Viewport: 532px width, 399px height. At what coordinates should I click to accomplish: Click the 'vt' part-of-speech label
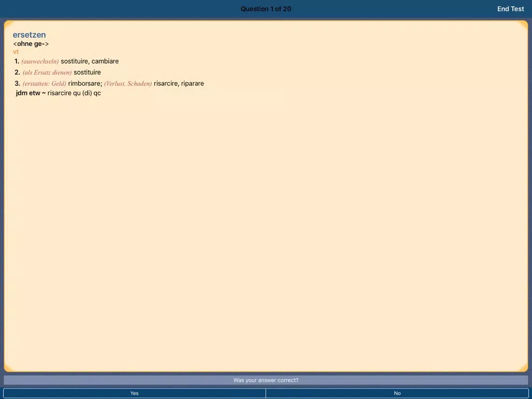[x=16, y=52]
